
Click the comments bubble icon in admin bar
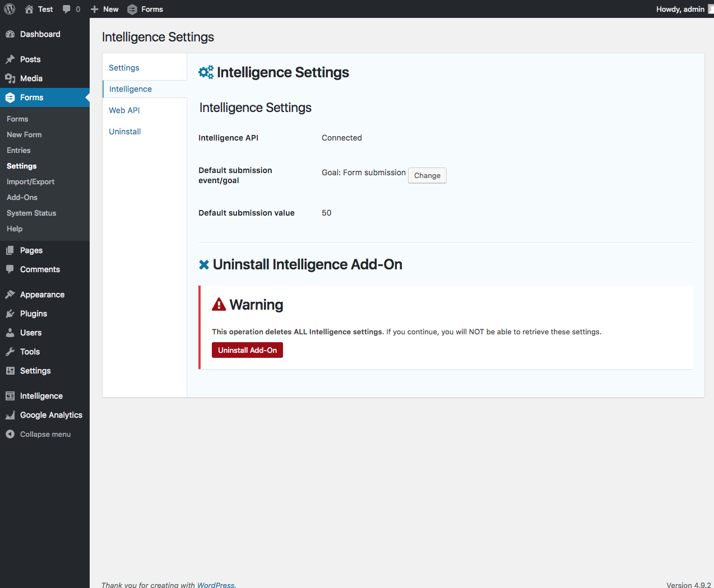(x=67, y=9)
